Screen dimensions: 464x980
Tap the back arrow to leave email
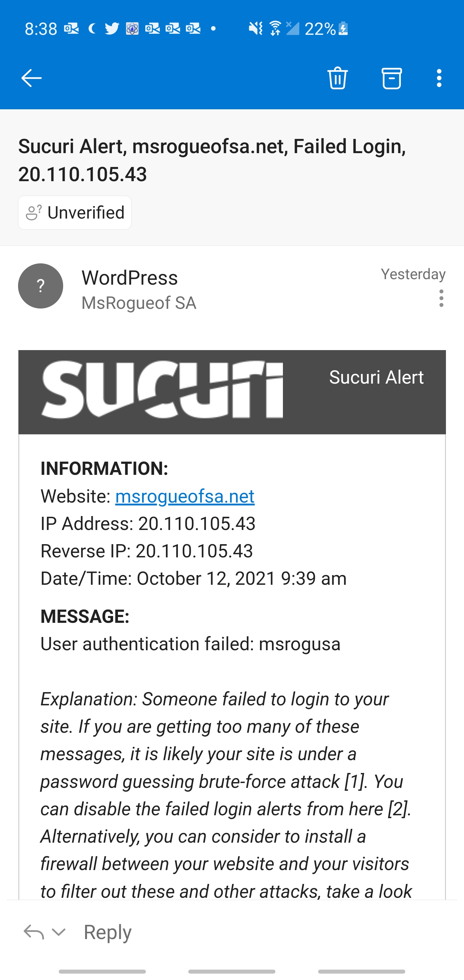[31, 78]
